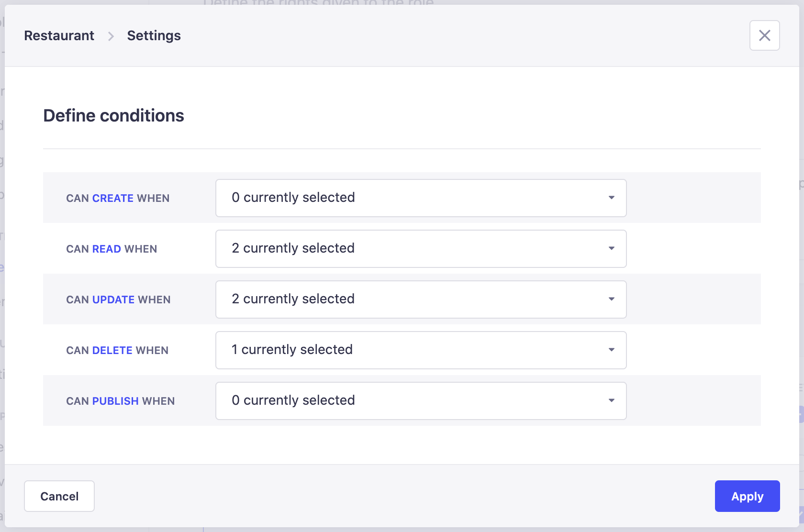Open the CAN PUBLISH WHEN dropdown
804x532 pixels.
(421, 400)
